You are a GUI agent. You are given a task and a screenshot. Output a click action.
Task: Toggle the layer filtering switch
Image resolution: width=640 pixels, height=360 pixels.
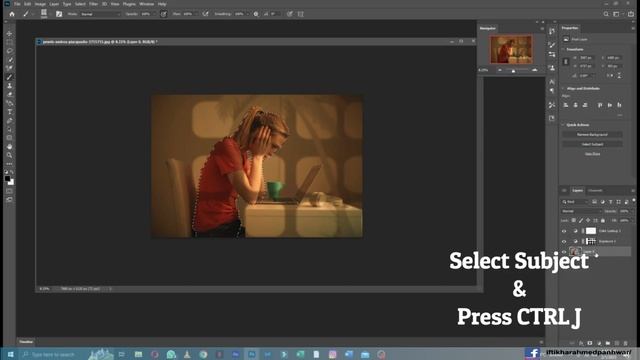(x=634, y=201)
